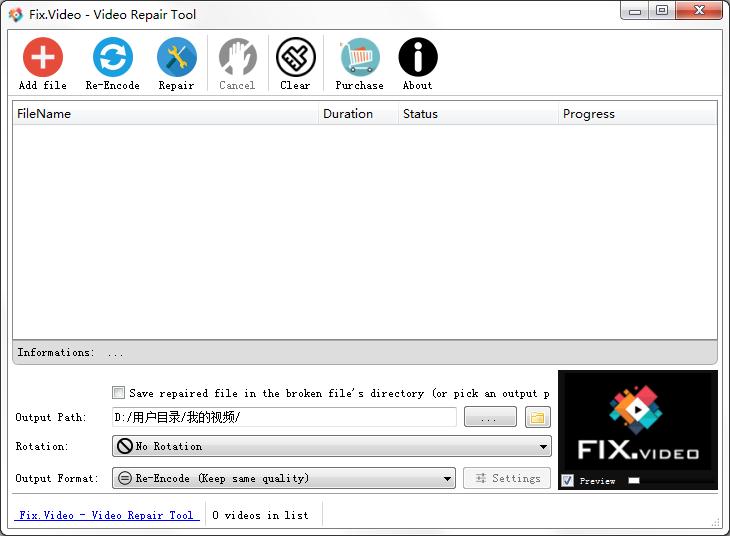The height and width of the screenshot is (536, 730).
Task: Click the 'Informations:' label
Action: coord(56,352)
